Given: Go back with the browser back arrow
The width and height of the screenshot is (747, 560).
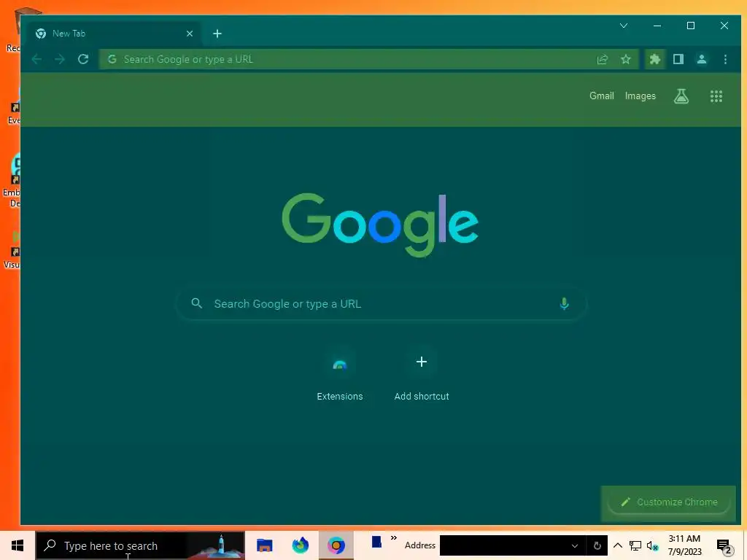Looking at the screenshot, I should coord(36,60).
